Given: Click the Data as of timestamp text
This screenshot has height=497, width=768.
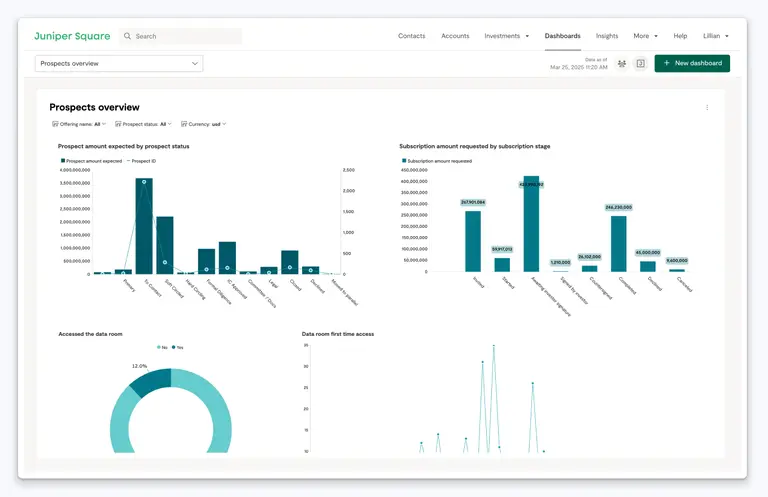Looking at the screenshot, I should pos(578,64).
